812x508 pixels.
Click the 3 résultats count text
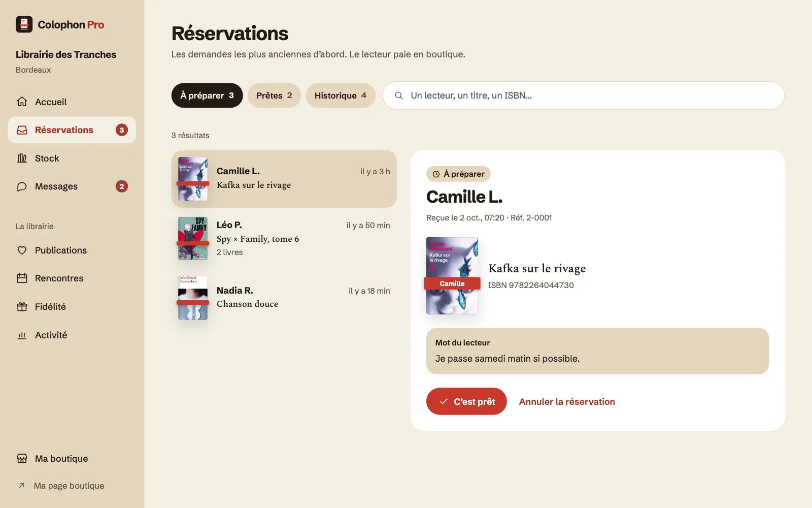coord(190,136)
